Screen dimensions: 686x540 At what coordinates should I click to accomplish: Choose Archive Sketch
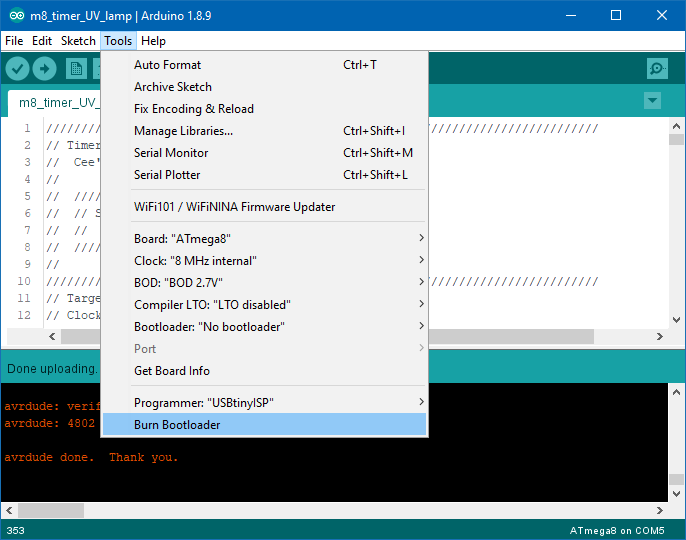pos(264,87)
